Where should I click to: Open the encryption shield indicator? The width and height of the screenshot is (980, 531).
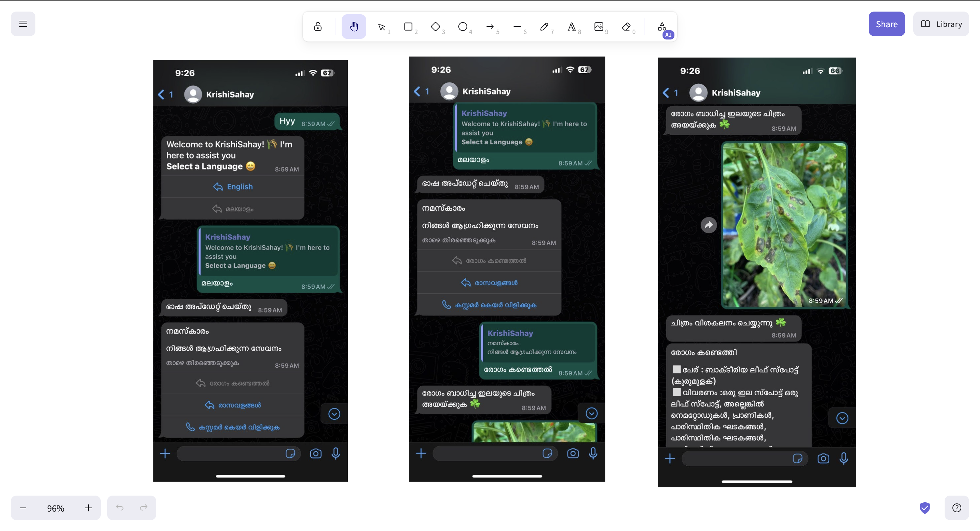coord(925,508)
